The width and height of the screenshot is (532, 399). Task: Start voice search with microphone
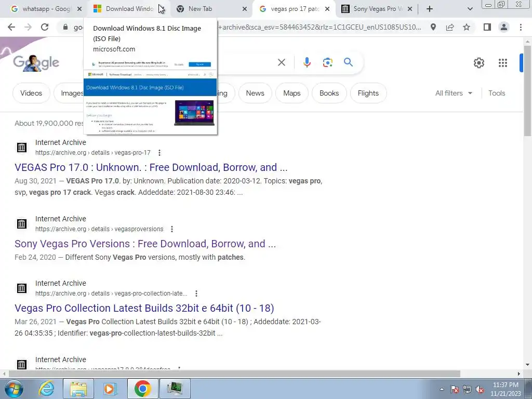point(307,62)
